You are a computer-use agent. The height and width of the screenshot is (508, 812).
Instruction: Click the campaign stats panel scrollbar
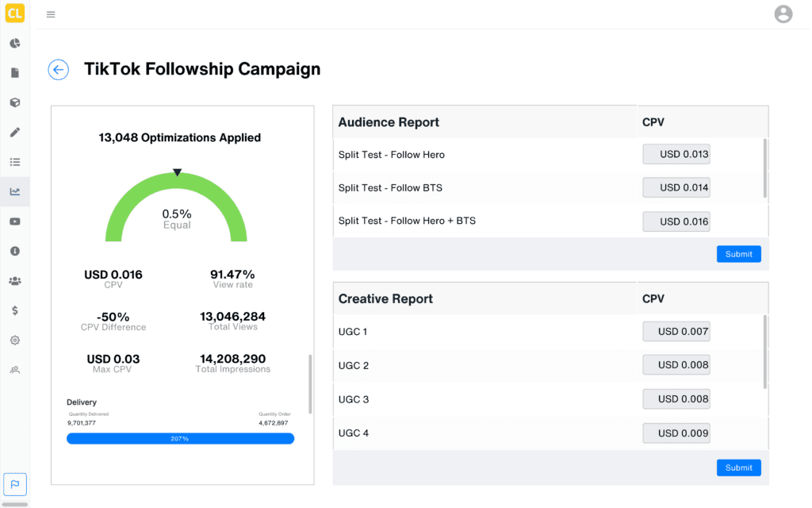point(310,384)
